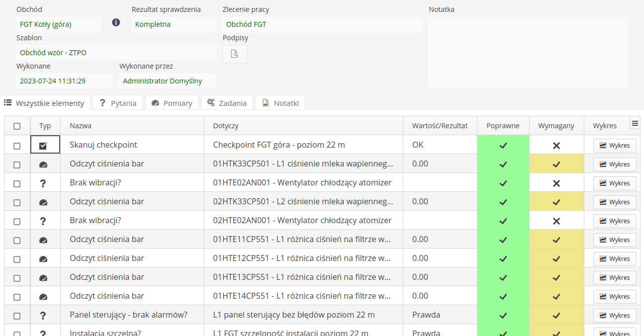Viewport: 644px width, 336px height.
Task: Go to the Zadania tab
Action: pos(227,103)
